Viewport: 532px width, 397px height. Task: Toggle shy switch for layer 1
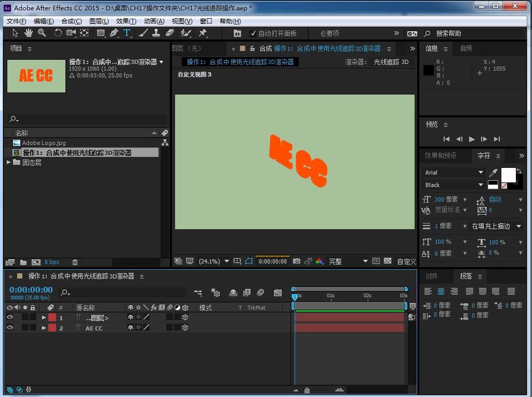(130, 317)
